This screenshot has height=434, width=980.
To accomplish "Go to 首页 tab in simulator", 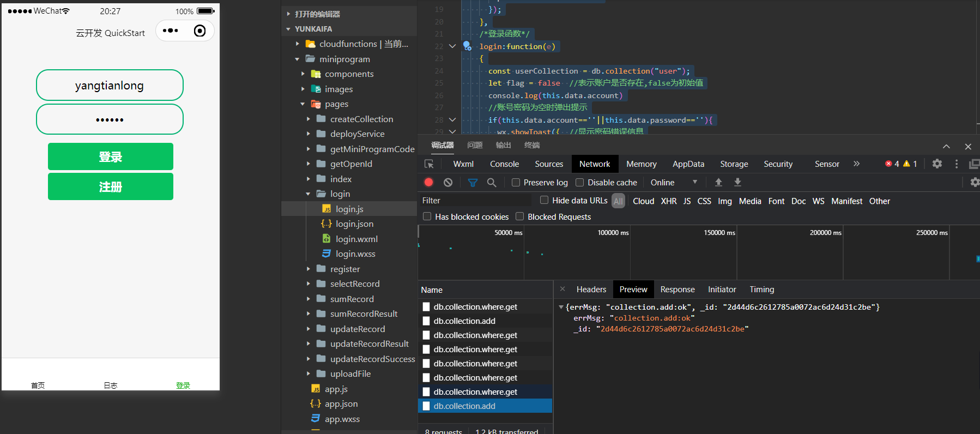I will click(x=38, y=385).
